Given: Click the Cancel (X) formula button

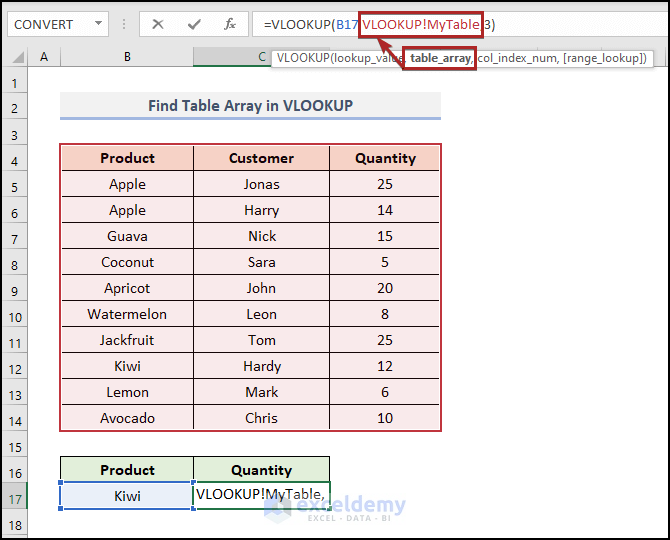Looking at the screenshot, I should pyautogui.click(x=158, y=24).
